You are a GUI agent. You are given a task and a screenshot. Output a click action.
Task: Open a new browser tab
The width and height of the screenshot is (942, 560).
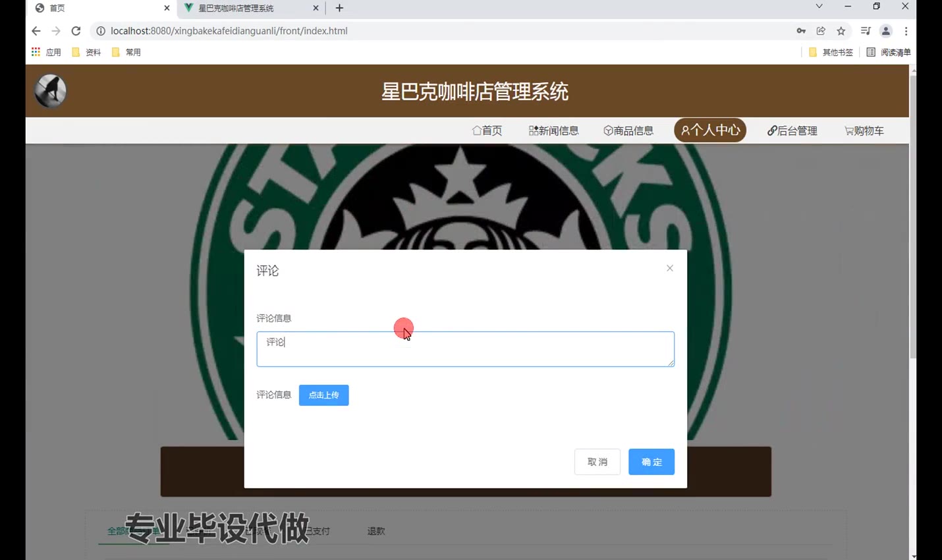(x=339, y=8)
